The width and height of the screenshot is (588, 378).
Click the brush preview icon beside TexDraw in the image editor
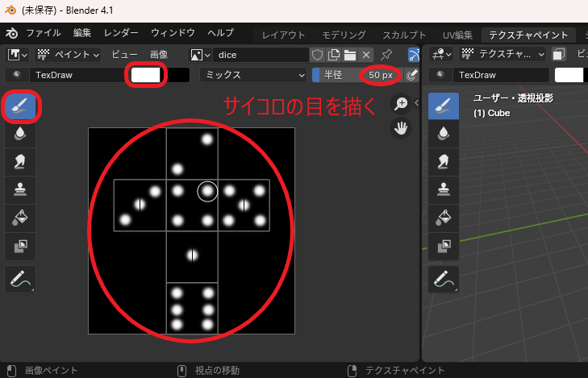[x=16, y=75]
